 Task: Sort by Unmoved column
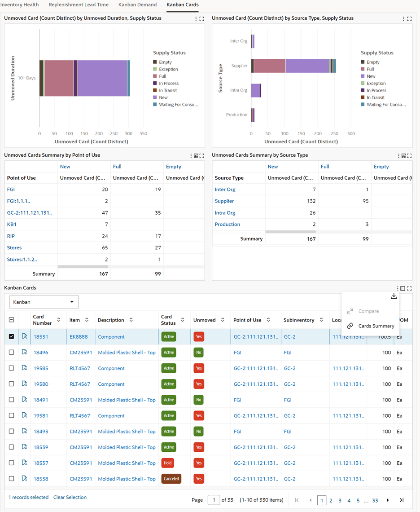(223, 320)
